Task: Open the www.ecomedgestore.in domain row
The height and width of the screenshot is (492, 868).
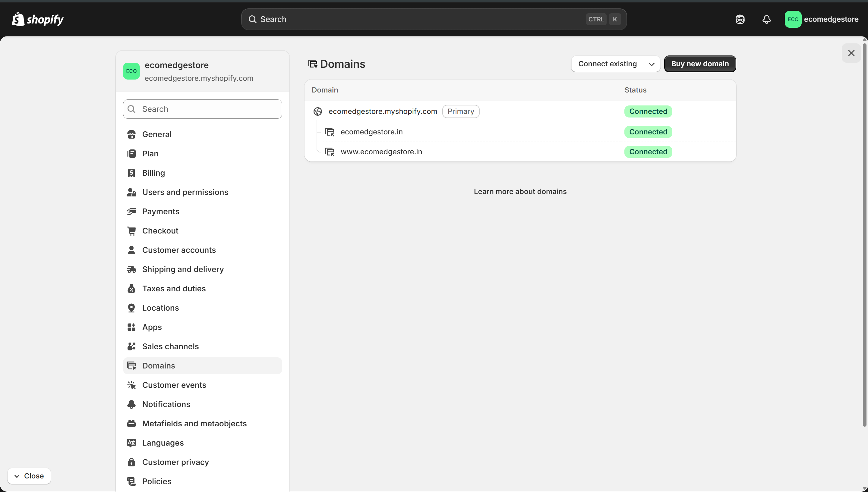Action: 381,152
